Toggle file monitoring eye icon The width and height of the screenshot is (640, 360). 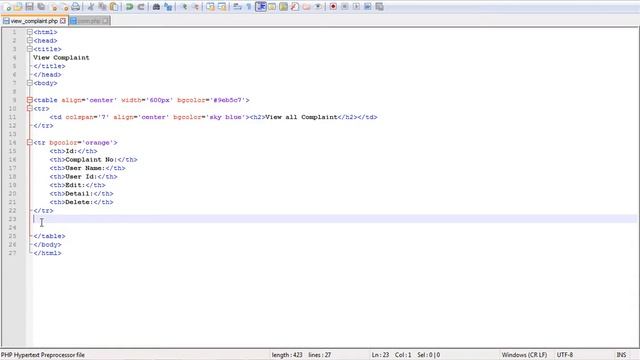point(318,7)
